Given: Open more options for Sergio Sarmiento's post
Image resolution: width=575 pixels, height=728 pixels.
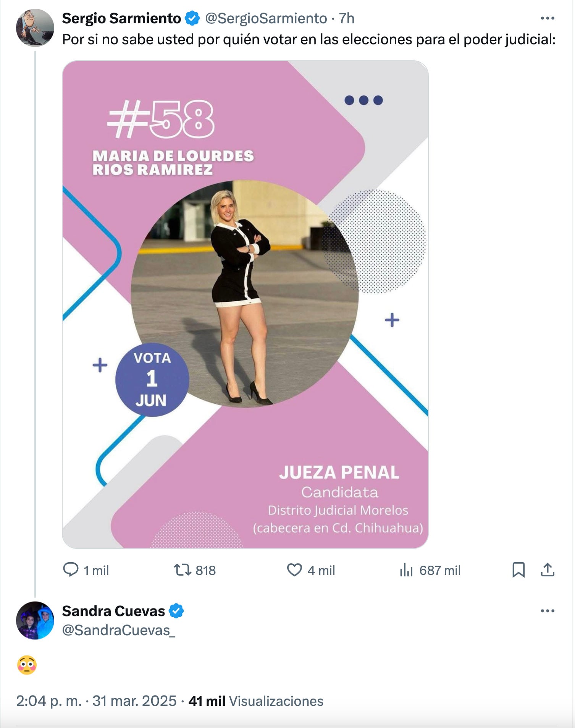Looking at the screenshot, I should pos(548,18).
